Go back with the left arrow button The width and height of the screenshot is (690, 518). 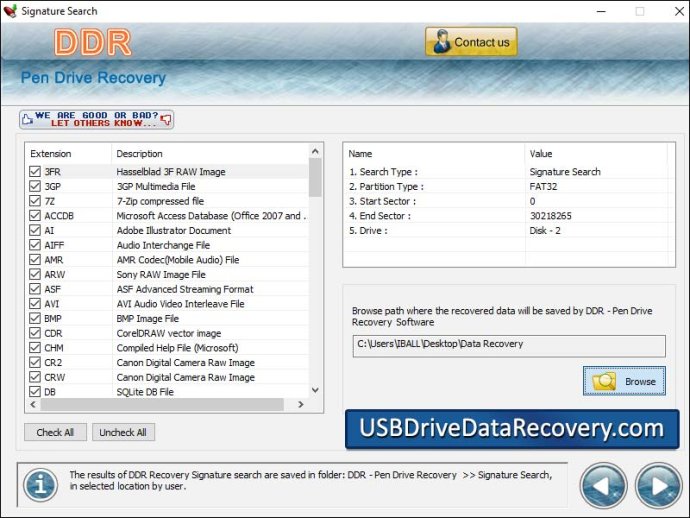(x=603, y=486)
